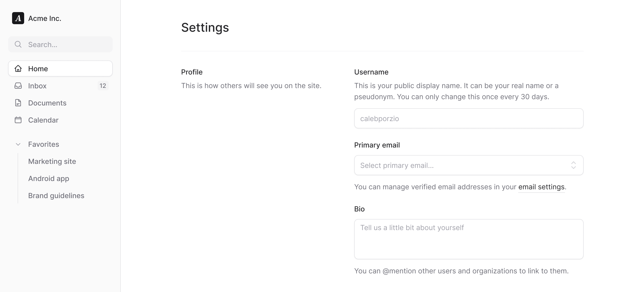Screen dimensions: 644x292
Task: Select Android app in Favorites
Action: click(49, 178)
